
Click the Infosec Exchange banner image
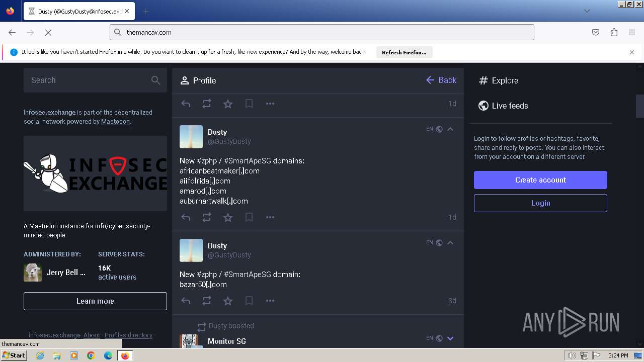click(95, 173)
